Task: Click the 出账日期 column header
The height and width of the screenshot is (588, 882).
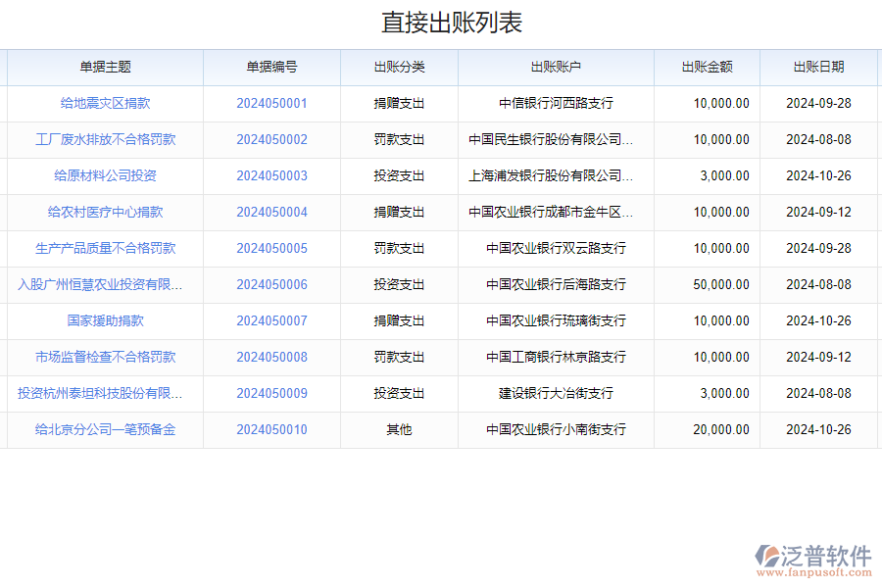Action: click(818, 67)
